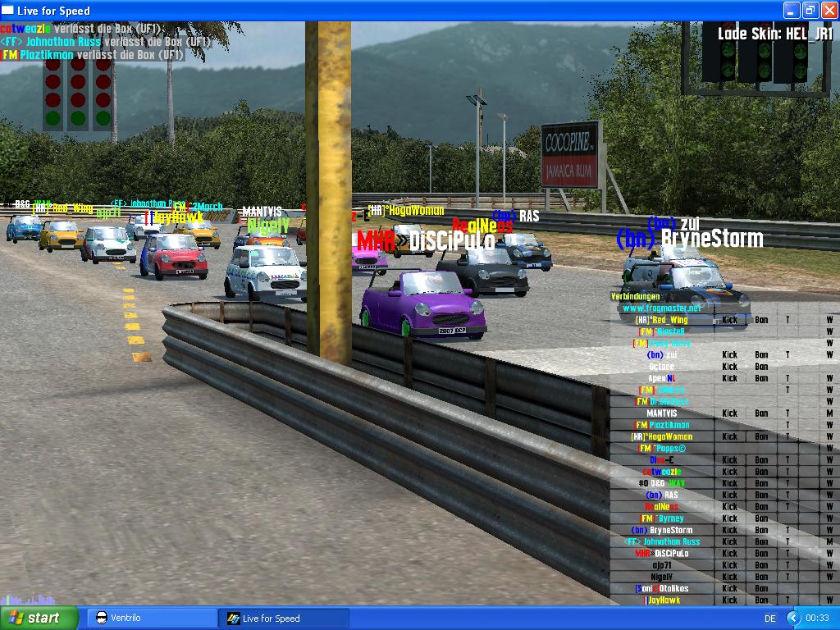Ban player [HR]°HogaWoman

(x=761, y=436)
